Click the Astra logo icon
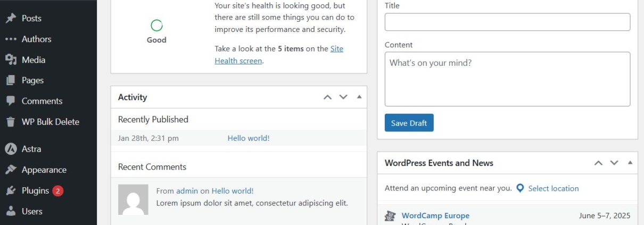Viewport: 644px width, 225px height. tap(11, 149)
